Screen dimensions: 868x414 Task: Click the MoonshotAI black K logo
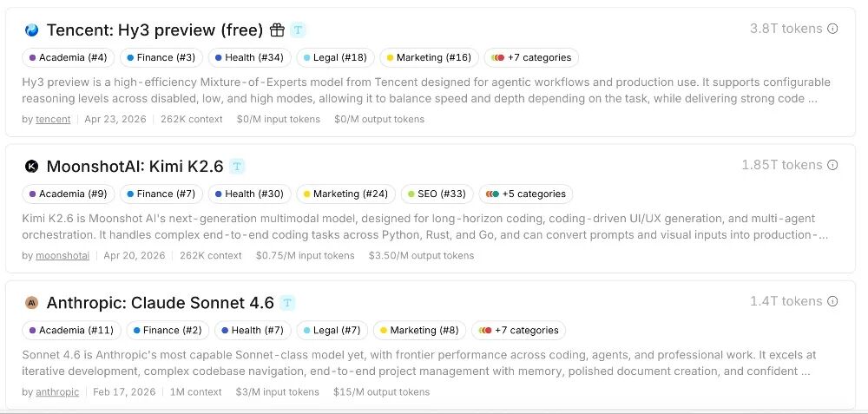point(31,166)
